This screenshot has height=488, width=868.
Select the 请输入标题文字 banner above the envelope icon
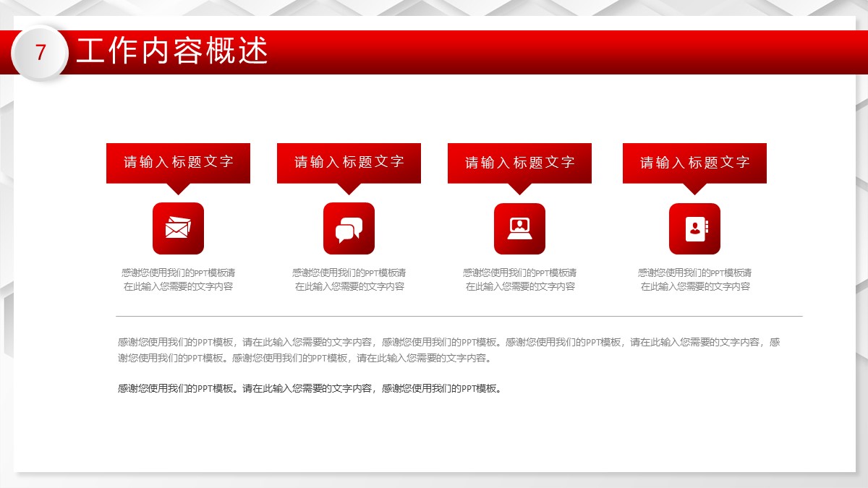pos(178,162)
